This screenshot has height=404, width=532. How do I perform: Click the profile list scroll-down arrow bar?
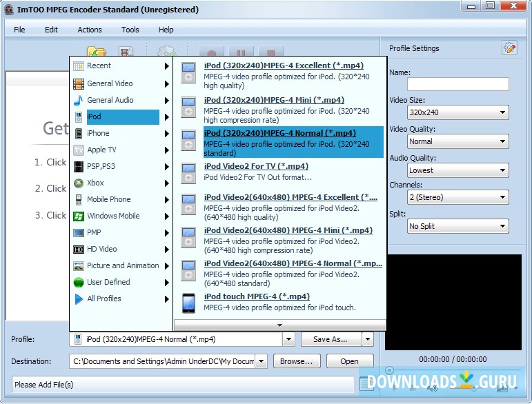point(280,325)
